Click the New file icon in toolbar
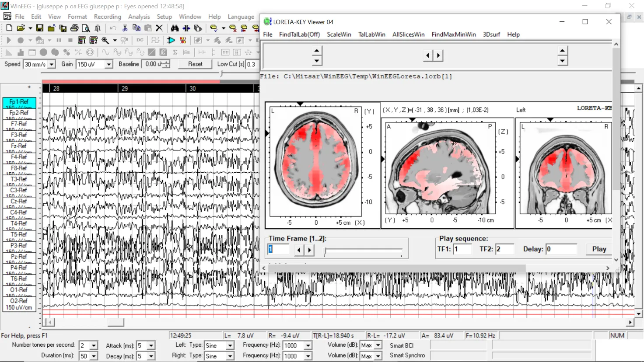 [x=9, y=28]
